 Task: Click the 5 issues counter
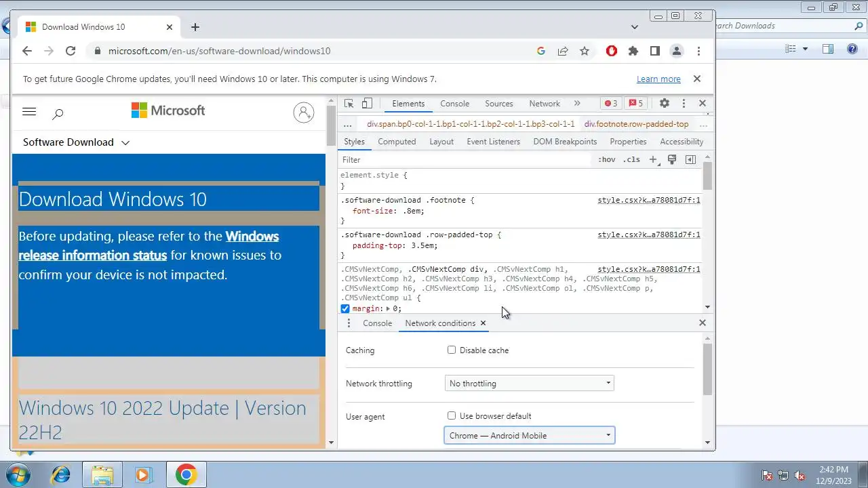tap(636, 104)
